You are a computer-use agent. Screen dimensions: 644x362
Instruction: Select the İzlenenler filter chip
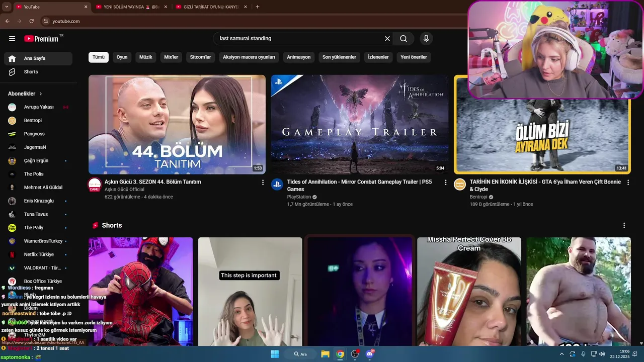click(x=378, y=57)
